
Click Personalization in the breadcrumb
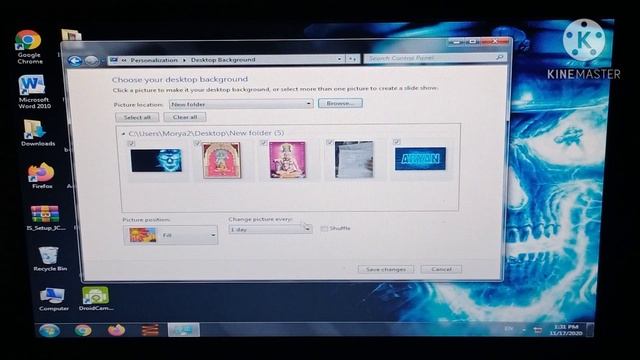pyautogui.click(x=154, y=60)
